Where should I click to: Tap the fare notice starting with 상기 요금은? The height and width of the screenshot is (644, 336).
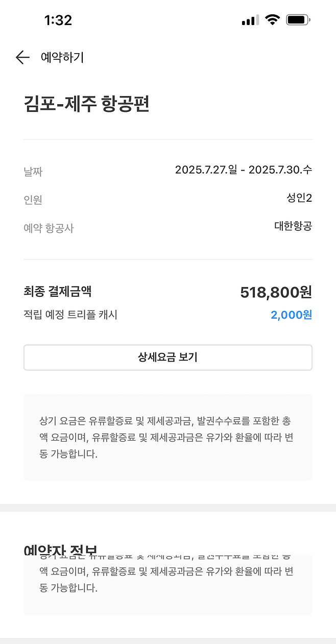click(x=167, y=437)
